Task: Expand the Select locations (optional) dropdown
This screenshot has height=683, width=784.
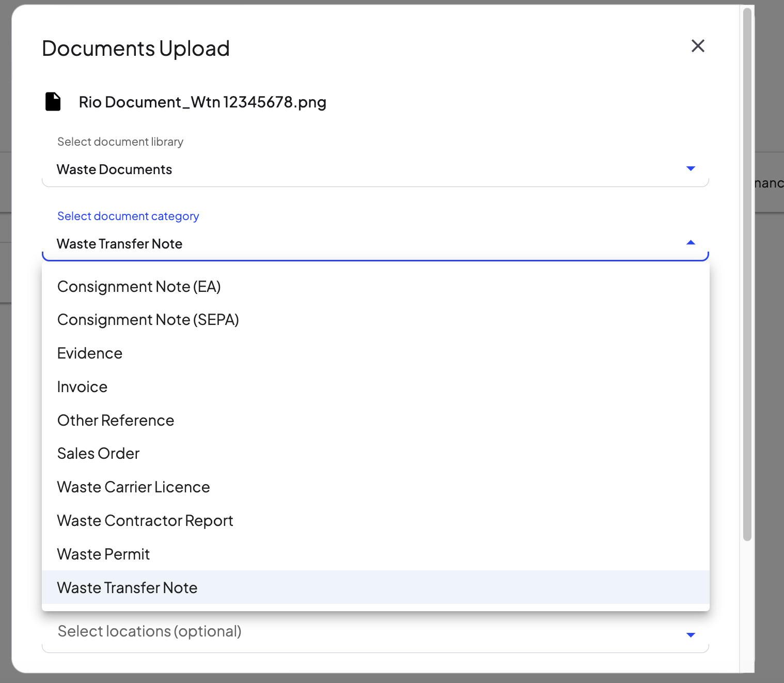Action: click(x=691, y=634)
